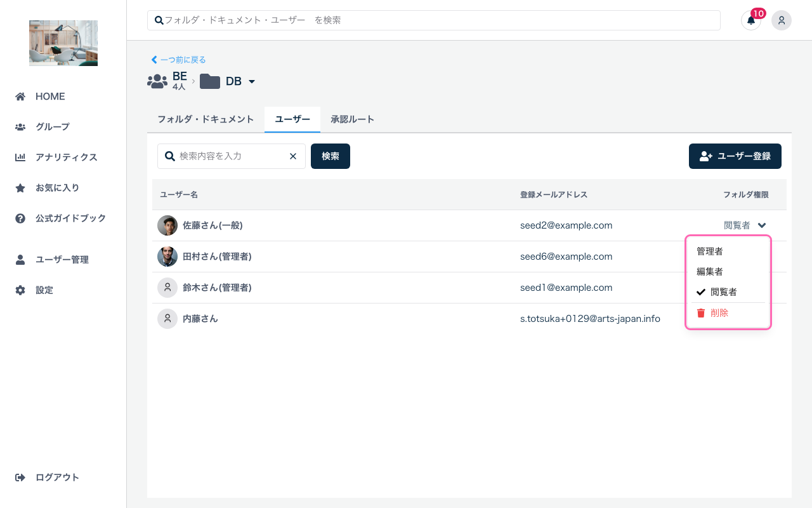Click the HOME house icon in sidebar
This screenshot has height=508, width=812.
point(20,97)
